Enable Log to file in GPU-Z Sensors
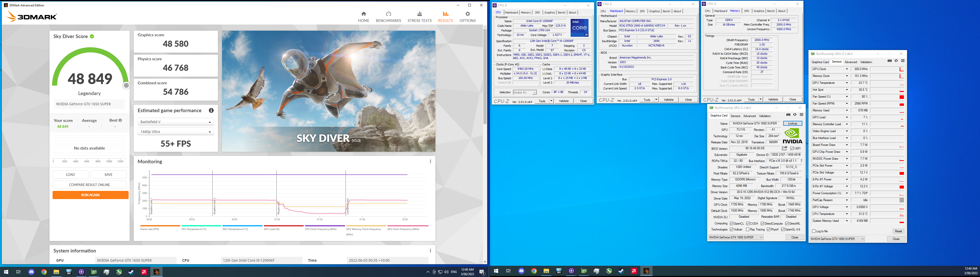Viewport: 980px width, 277px height. tap(814, 231)
